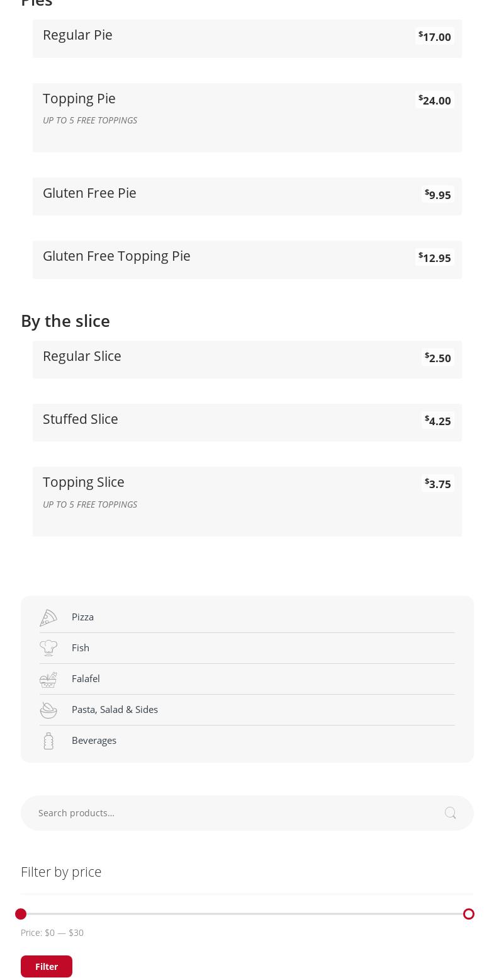Image resolution: width=494 pixels, height=980 pixels.
Task: Select the Regular Pie item
Action: pos(77,35)
